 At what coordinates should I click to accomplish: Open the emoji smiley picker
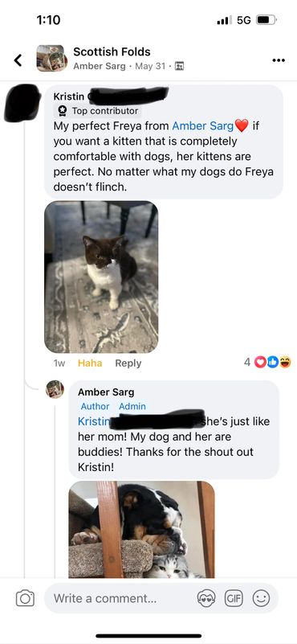click(261, 598)
